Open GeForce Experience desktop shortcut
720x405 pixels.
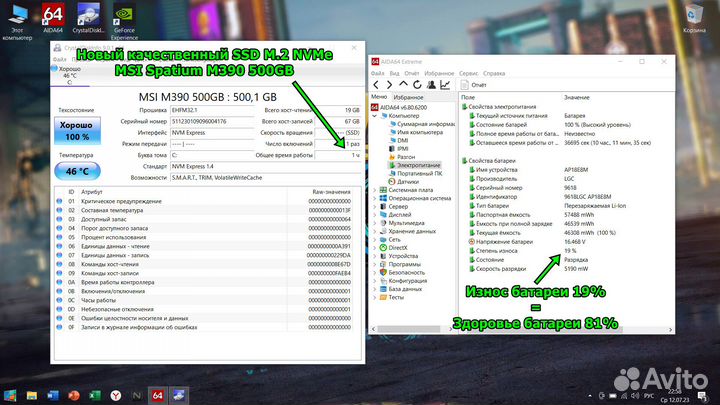coord(124,22)
